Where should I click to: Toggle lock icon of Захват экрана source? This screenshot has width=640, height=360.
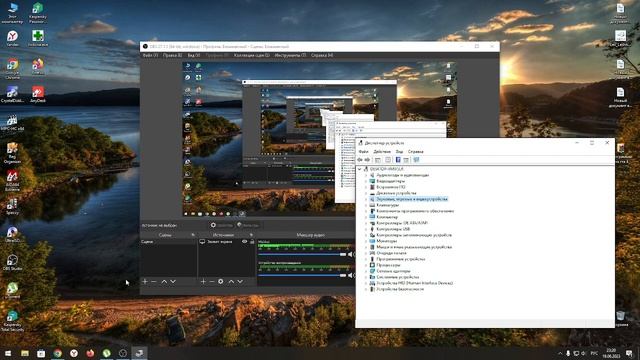(252, 242)
